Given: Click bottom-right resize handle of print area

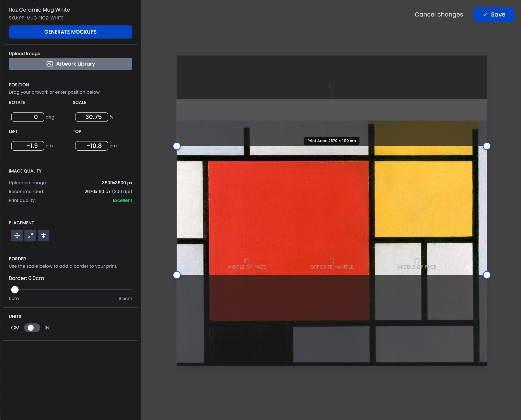Looking at the screenshot, I should click(487, 275).
